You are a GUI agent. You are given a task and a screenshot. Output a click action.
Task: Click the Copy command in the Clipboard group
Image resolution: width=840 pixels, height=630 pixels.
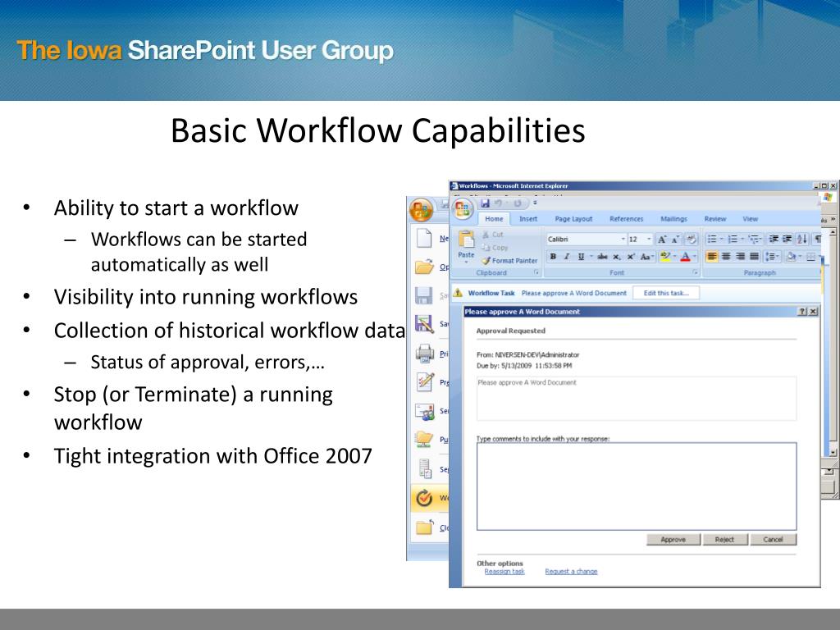(495, 248)
